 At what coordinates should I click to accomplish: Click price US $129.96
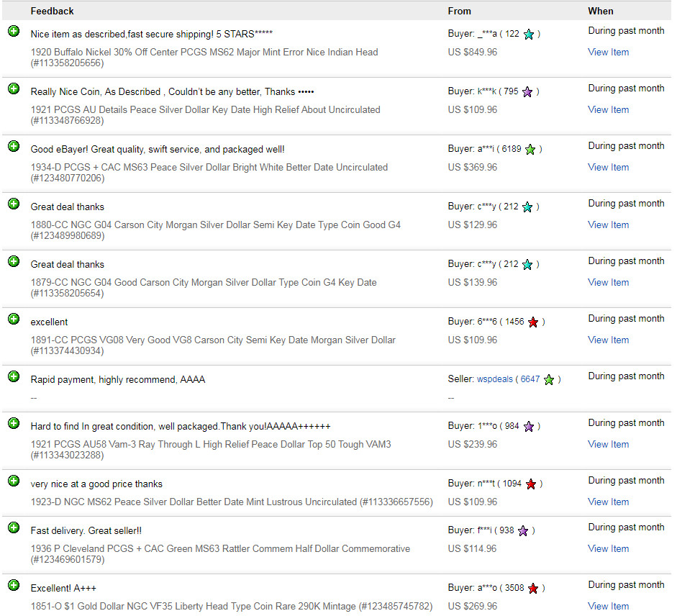(473, 225)
